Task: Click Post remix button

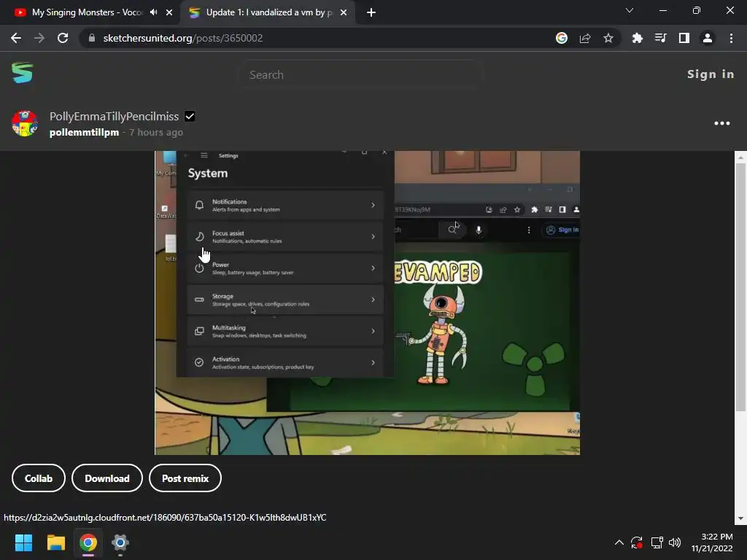Action: pyautogui.click(x=185, y=478)
